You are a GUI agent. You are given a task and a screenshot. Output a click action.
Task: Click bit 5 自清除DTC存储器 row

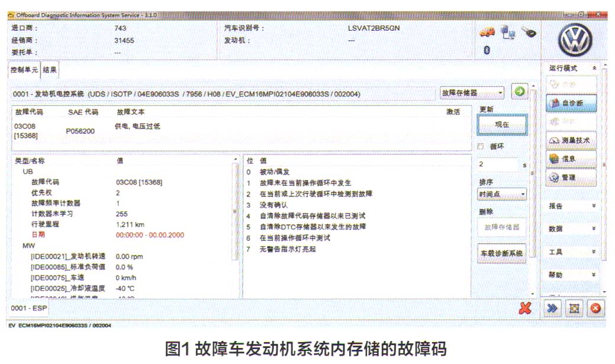[x=357, y=227]
